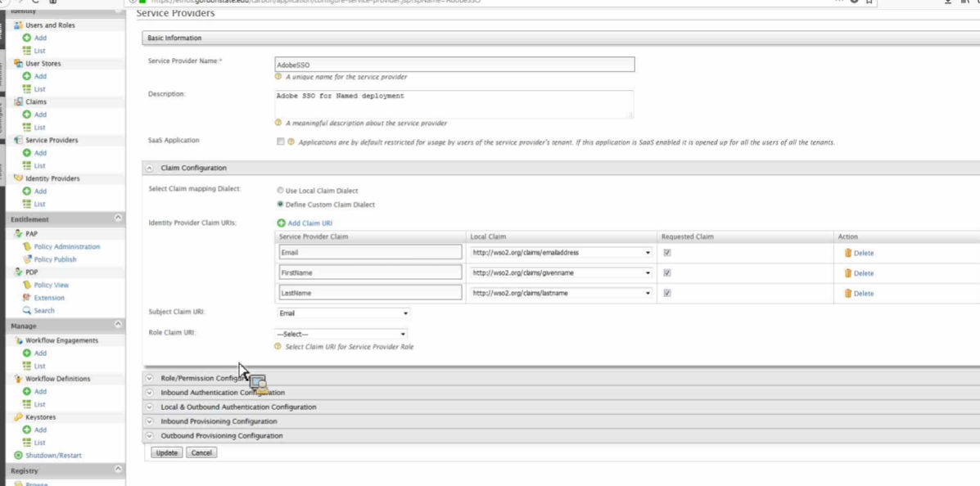Open Local Claim dropdown for givenname
The image size is (980, 486).
pos(562,273)
